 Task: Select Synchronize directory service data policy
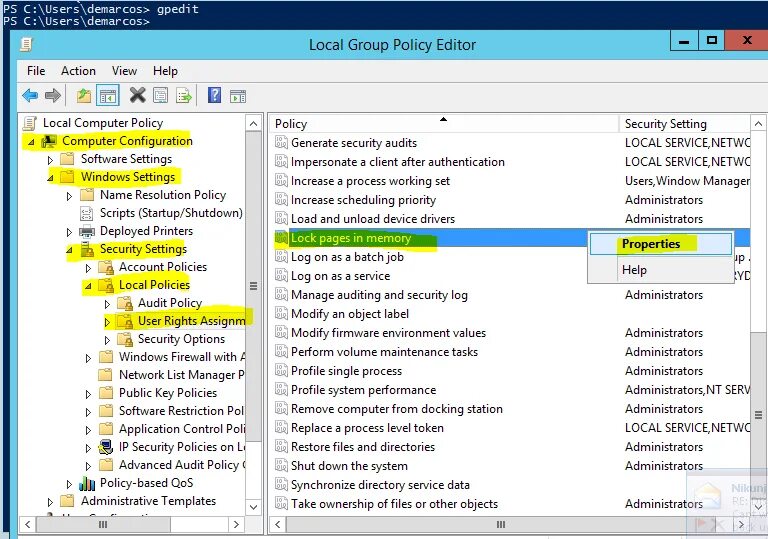tap(380, 485)
